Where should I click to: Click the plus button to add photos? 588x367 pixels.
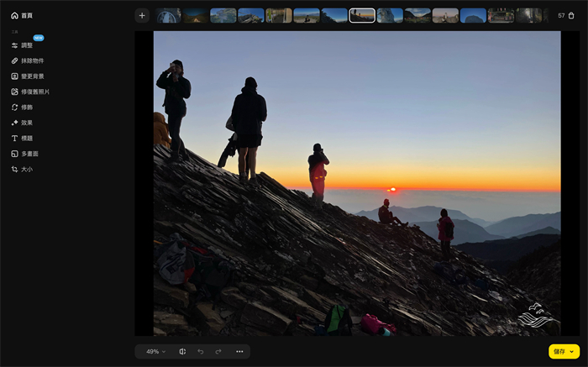point(142,15)
